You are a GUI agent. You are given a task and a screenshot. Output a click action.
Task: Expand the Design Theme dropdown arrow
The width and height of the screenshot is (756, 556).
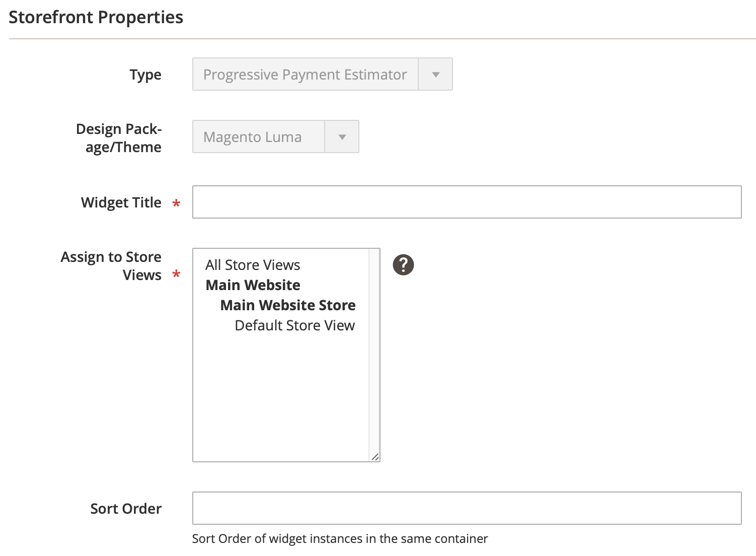(x=342, y=137)
